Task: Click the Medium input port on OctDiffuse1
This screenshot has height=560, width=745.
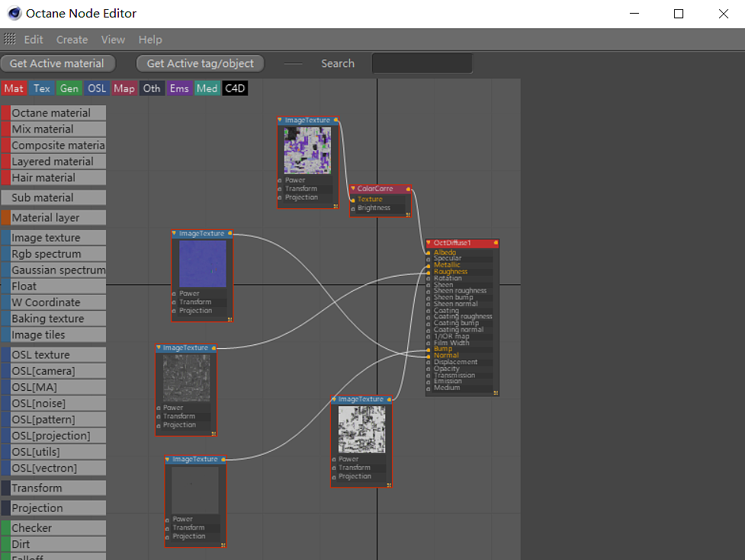Action: click(x=428, y=389)
